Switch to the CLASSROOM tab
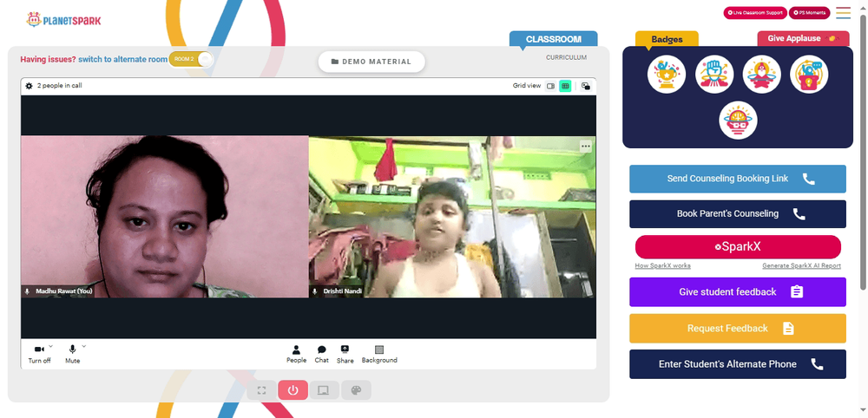Screen dimensions: 868x418 tap(554, 39)
